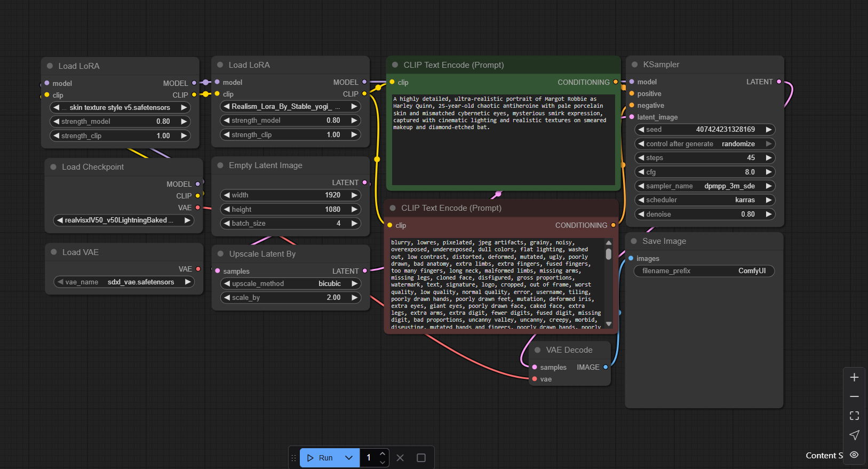Click the cfg 8.0 value field

[x=705, y=172]
